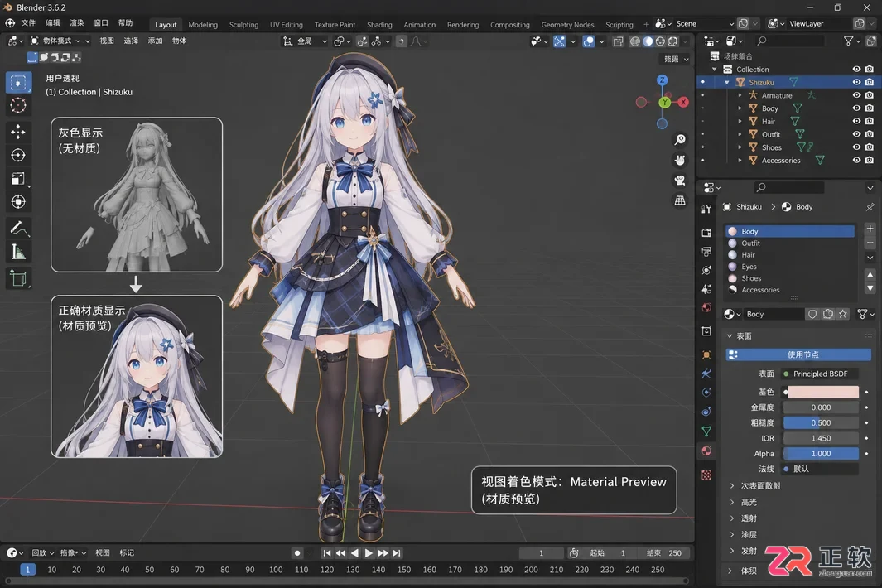The image size is (882, 588).
Task: Switch to Material Preview shading mode
Action: (x=660, y=41)
